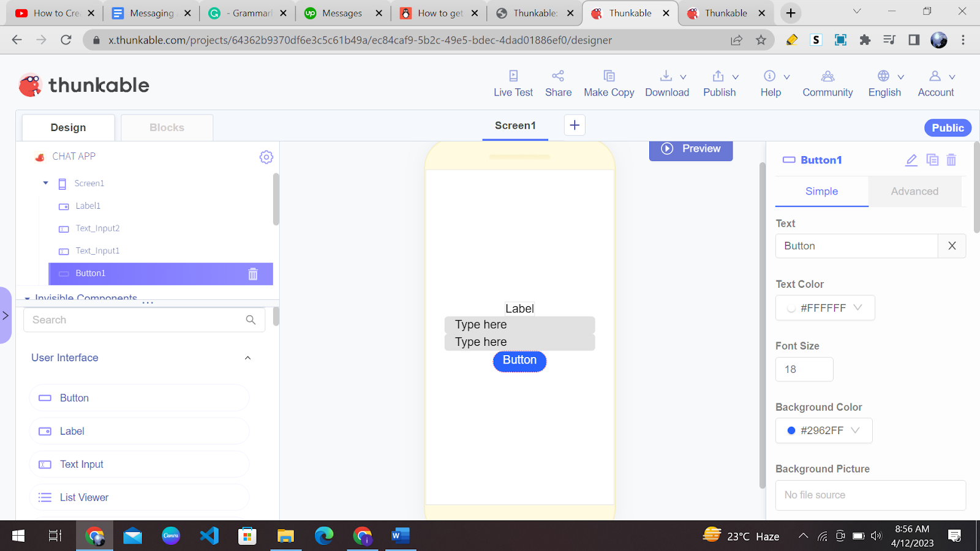The image size is (980, 551).
Task: Open the Publish menu
Action: pyautogui.click(x=720, y=84)
